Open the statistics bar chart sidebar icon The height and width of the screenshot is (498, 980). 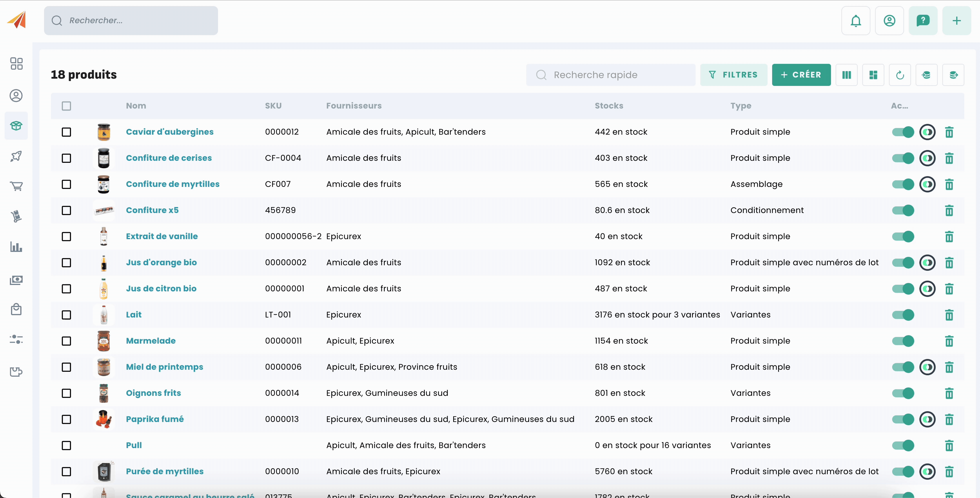16,247
